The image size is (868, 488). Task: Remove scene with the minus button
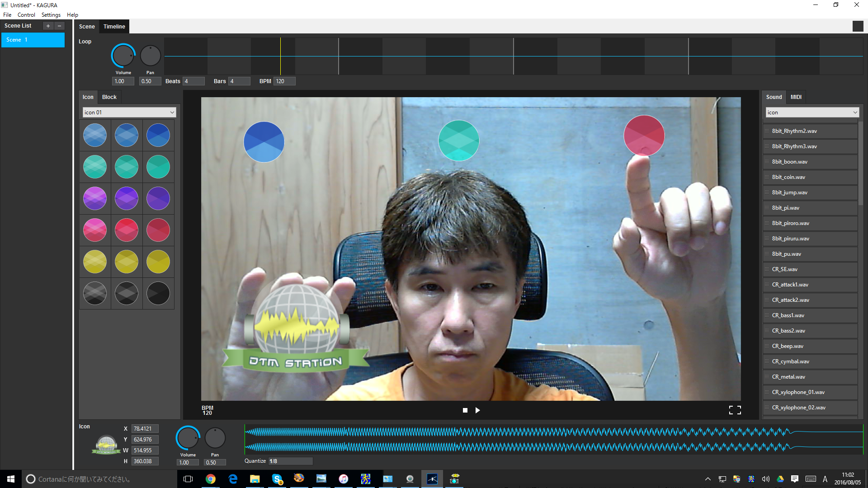pyautogui.click(x=59, y=26)
